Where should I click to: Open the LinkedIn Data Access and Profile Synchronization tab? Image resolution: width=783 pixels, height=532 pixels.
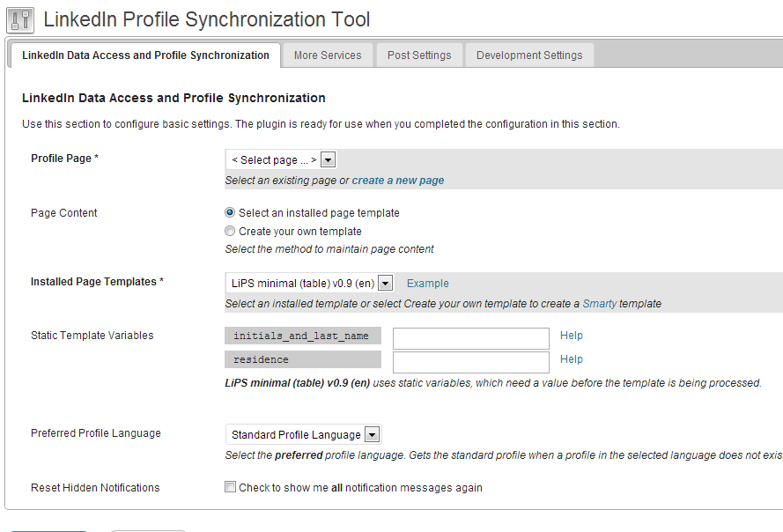(145, 55)
